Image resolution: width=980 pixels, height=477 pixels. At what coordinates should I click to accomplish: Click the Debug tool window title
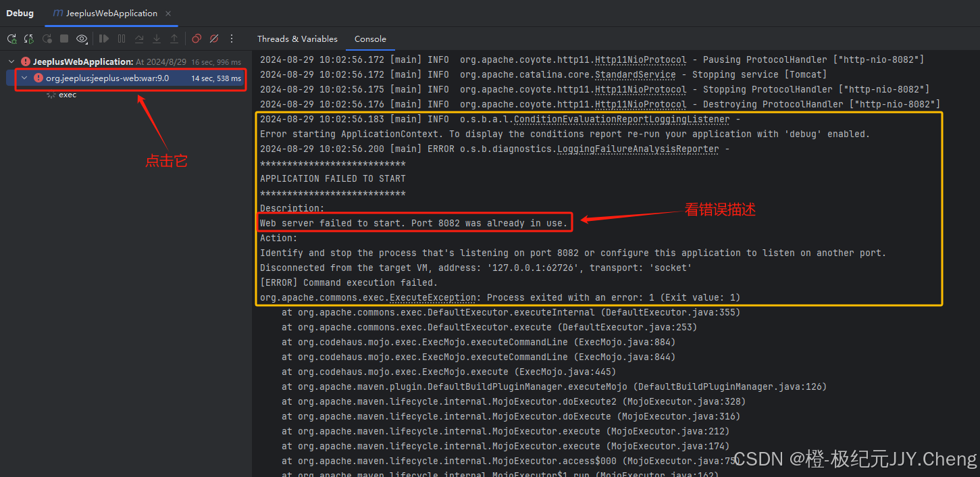pyautogui.click(x=20, y=14)
